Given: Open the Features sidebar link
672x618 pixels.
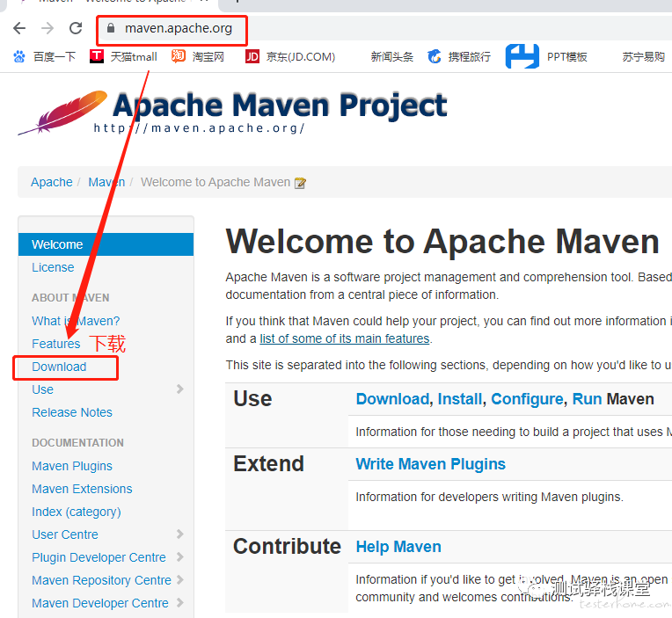Looking at the screenshot, I should pos(55,344).
